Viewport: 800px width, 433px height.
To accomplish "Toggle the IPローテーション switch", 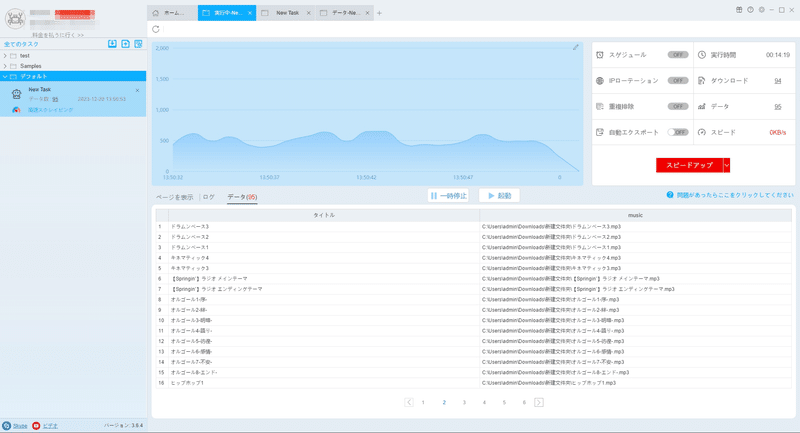I will coord(678,81).
